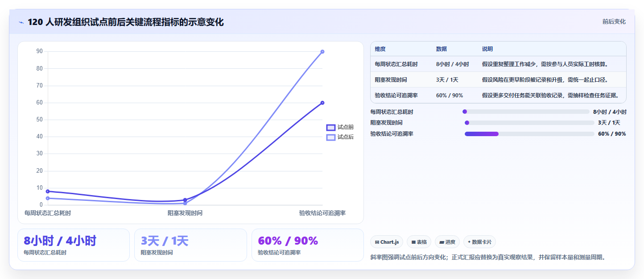
Task: Click the 试点前 legend color box
Action: click(x=331, y=128)
